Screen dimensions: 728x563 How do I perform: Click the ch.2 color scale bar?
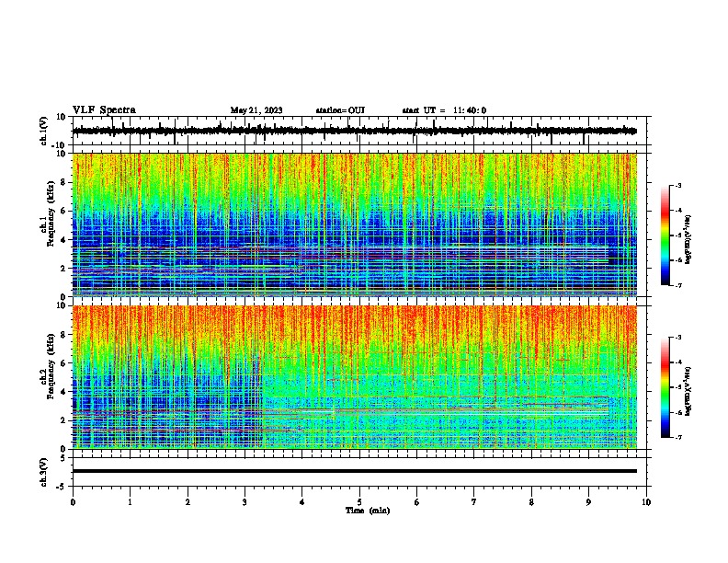coord(665,387)
